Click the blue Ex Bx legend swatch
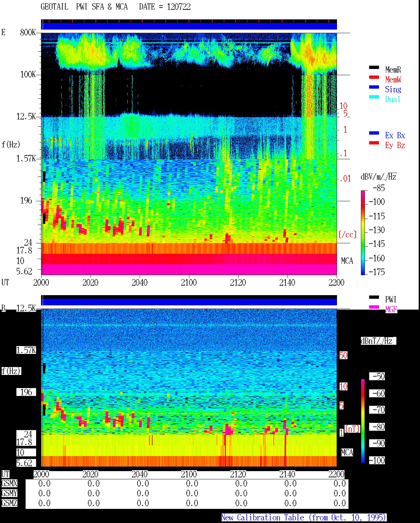Viewport: 420px width, 523px height. 374,133
